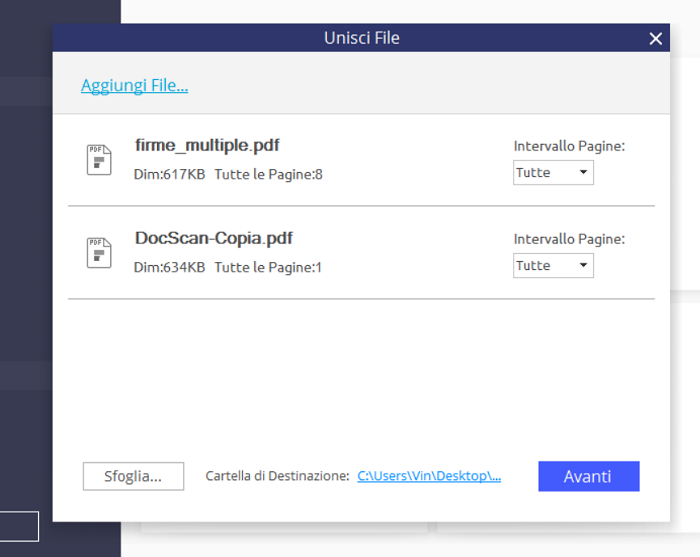Click the outlined button in the dark sidebar
The image size is (700, 557).
pos(18,526)
